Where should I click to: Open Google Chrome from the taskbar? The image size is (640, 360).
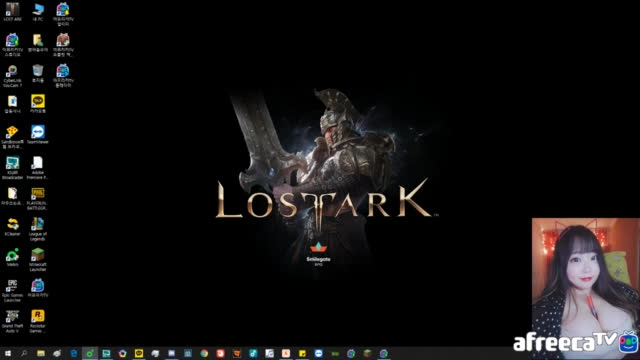click(204, 353)
